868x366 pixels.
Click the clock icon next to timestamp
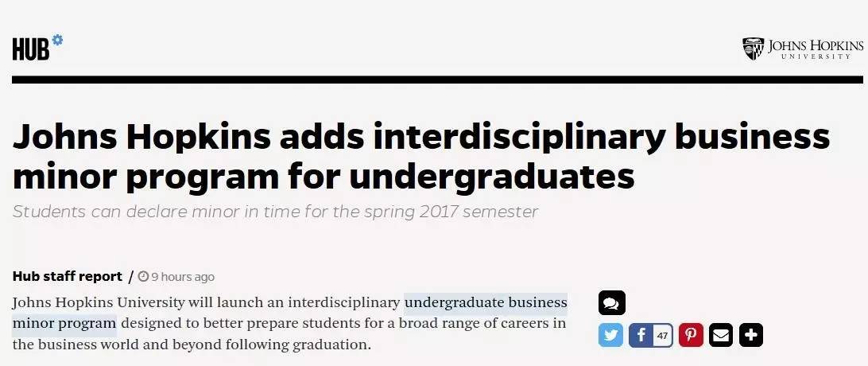point(143,277)
